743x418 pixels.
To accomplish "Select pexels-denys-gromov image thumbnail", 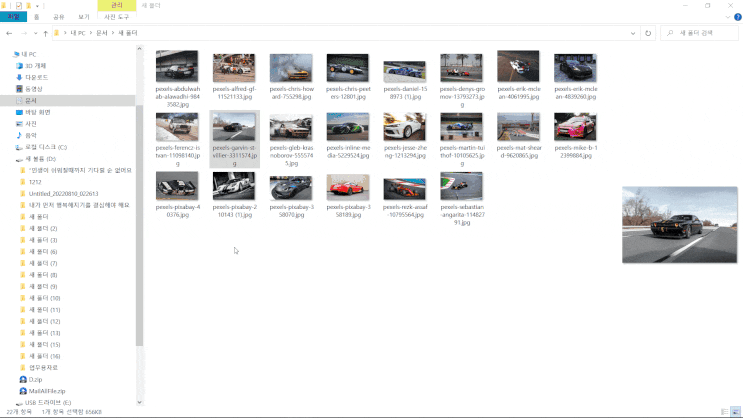I will [x=461, y=68].
